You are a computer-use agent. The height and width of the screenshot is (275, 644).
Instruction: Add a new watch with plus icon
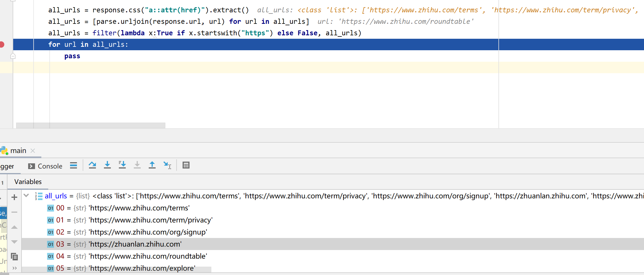(x=14, y=197)
